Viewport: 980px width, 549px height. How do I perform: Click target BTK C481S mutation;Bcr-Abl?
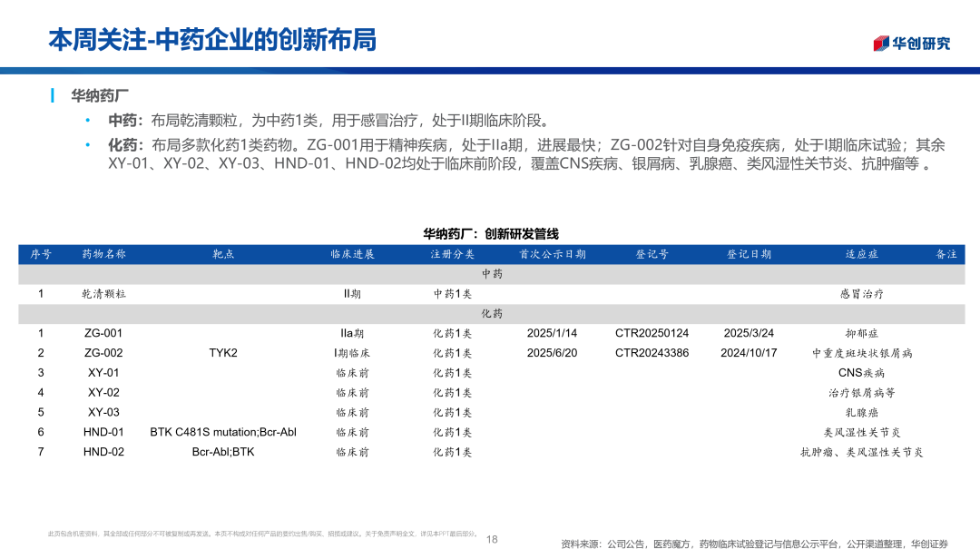tap(223, 433)
